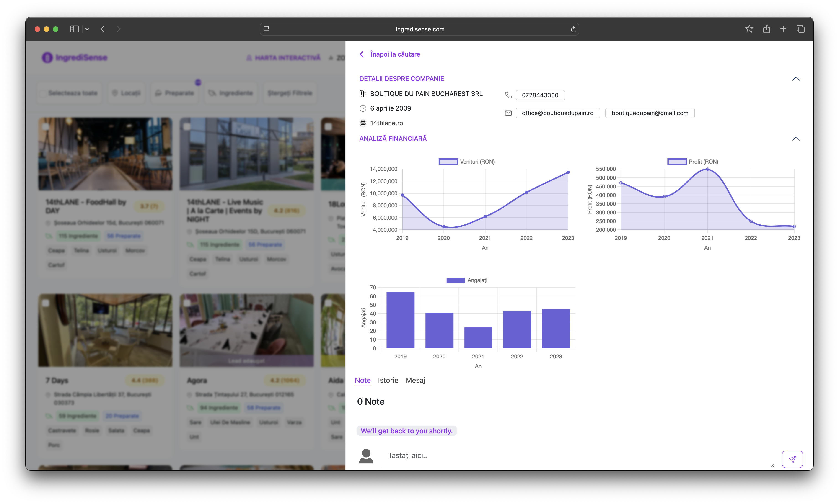839x504 pixels.
Task: Tick the checkbox on 14thLANE FoodHall card
Action: click(46, 126)
